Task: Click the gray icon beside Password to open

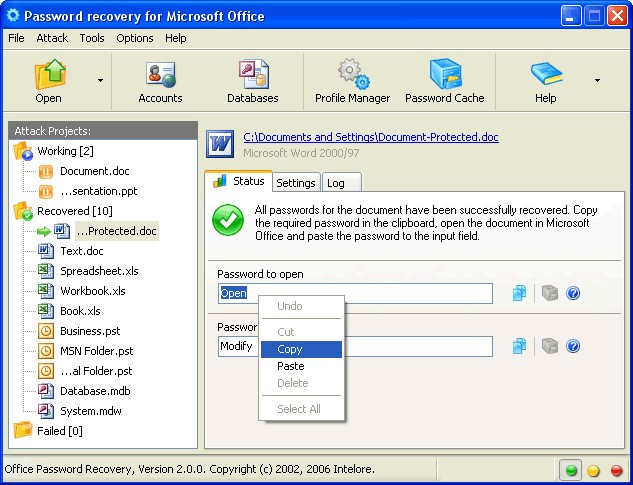Action: pos(549,293)
